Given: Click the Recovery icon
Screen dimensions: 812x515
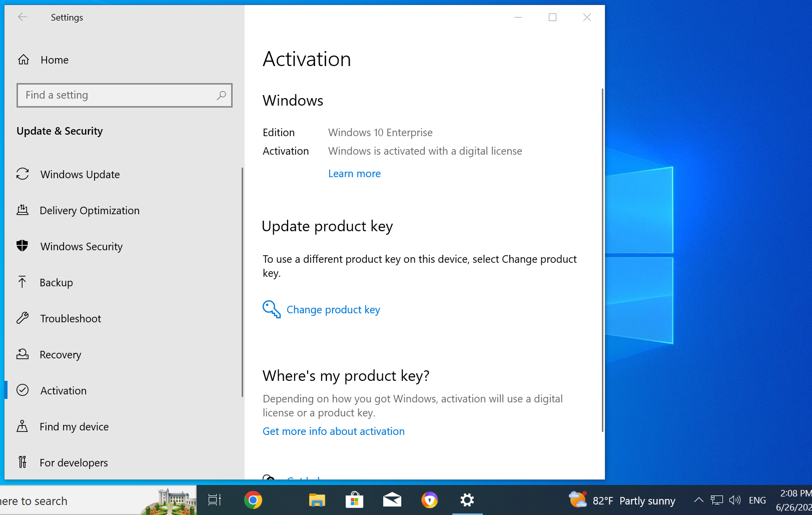Looking at the screenshot, I should point(23,354).
